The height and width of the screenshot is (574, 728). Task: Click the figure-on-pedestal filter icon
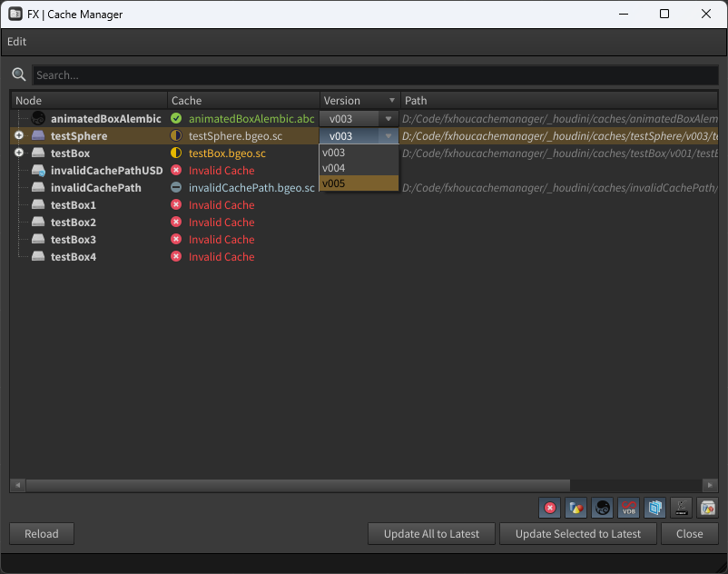click(681, 508)
